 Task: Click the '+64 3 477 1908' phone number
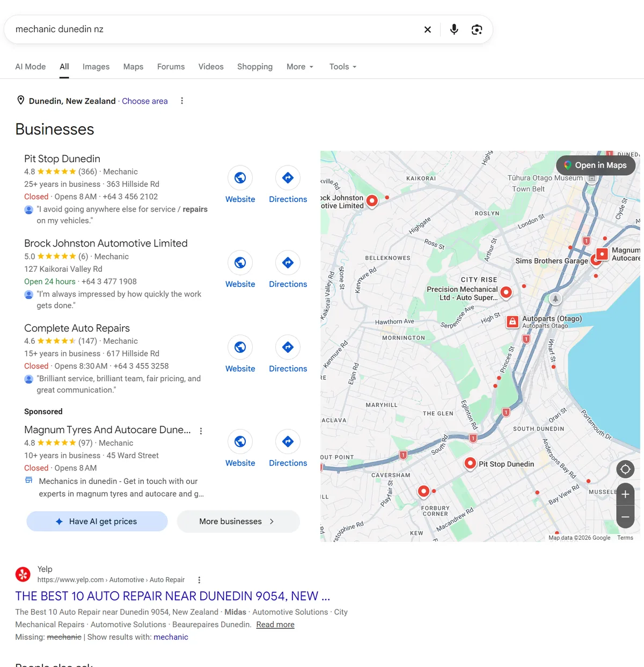tap(109, 281)
